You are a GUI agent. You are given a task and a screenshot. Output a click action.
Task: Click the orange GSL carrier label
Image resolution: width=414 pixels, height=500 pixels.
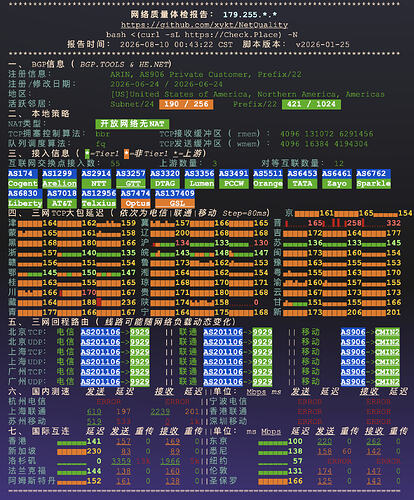pos(175,203)
